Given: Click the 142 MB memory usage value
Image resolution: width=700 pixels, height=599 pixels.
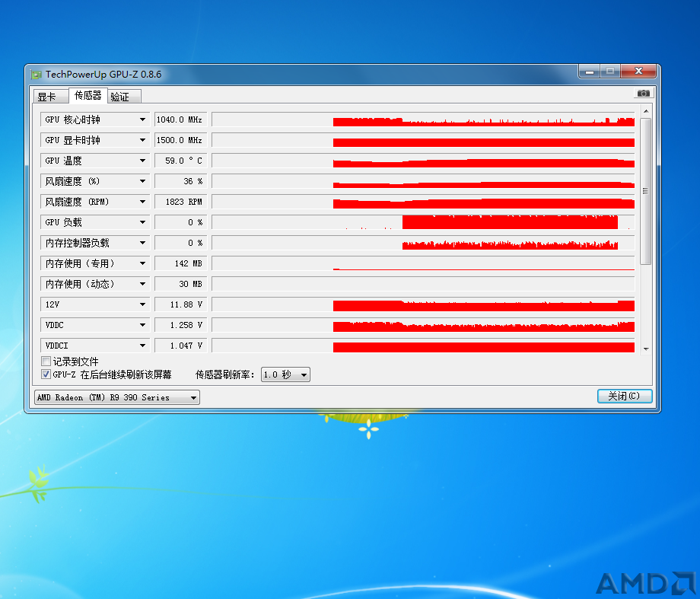Looking at the screenshot, I should pos(181,263).
